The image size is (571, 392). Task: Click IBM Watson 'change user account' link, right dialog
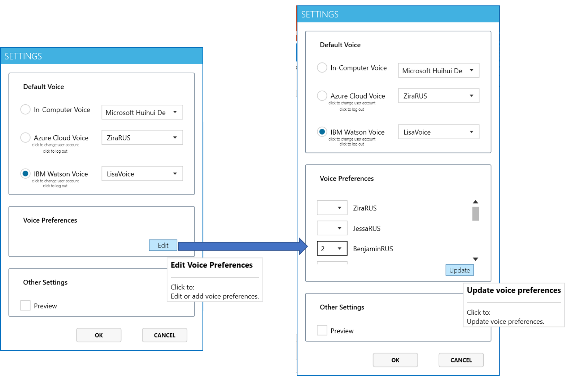coord(352,139)
